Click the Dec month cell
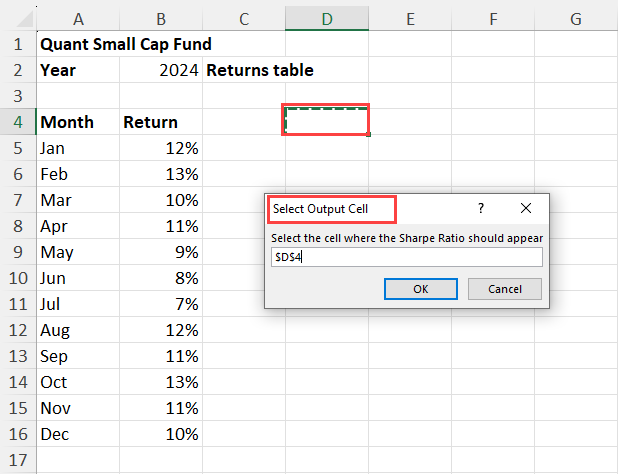The height and width of the screenshot is (474, 618). (x=78, y=434)
